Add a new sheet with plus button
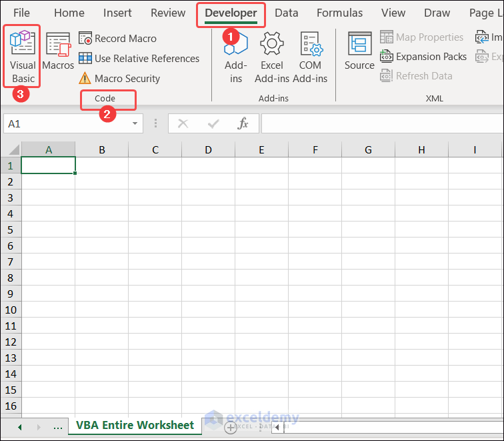504x441 pixels. pyautogui.click(x=231, y=428)
